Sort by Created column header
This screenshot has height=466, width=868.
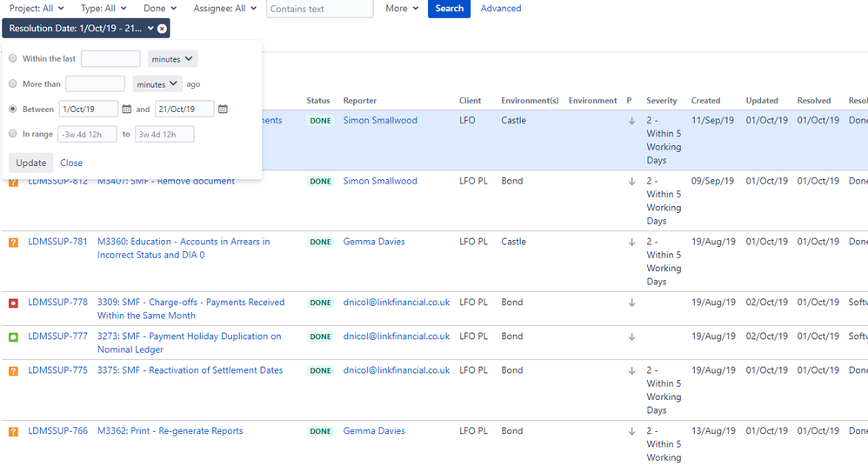point(706,101)
